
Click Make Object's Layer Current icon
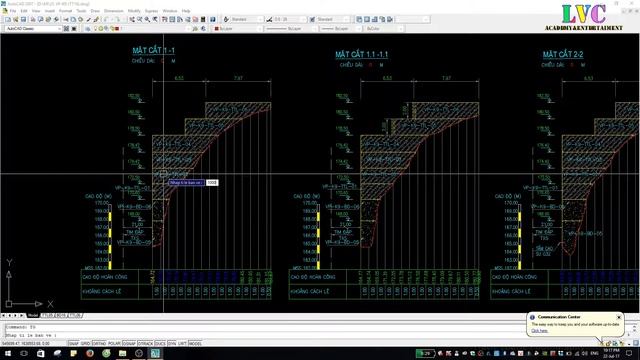point(195,29)
